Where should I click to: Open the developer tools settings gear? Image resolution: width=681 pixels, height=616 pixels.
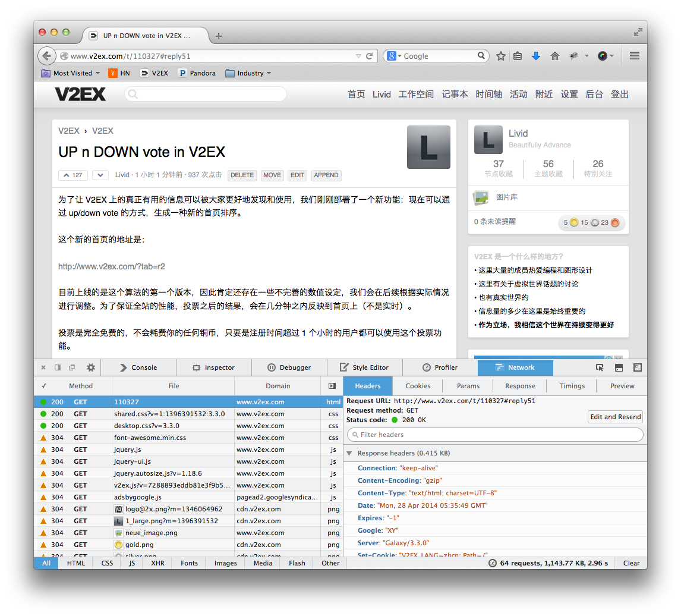point(91,367)
